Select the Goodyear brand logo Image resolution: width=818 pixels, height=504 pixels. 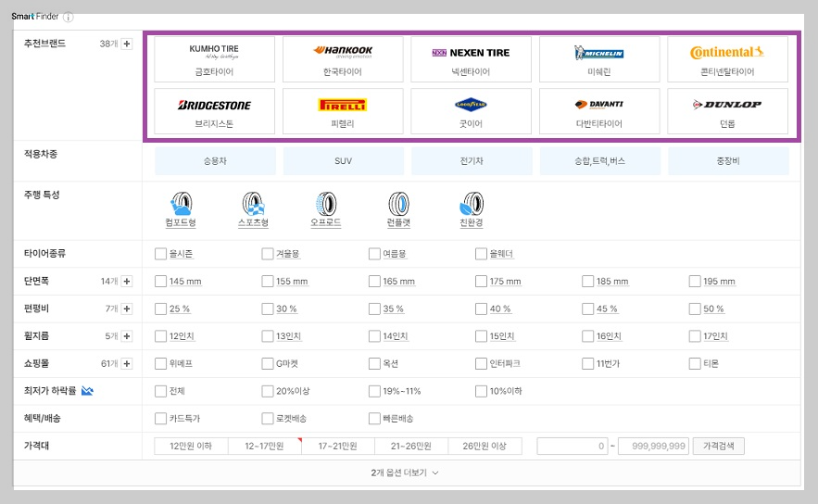pyautogui.click(x=472, y=105)
